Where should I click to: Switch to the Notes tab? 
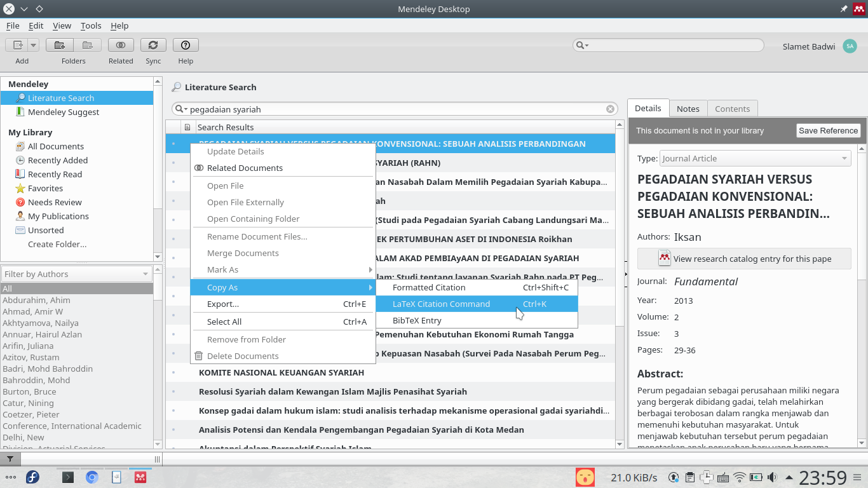tap(688, 109)
